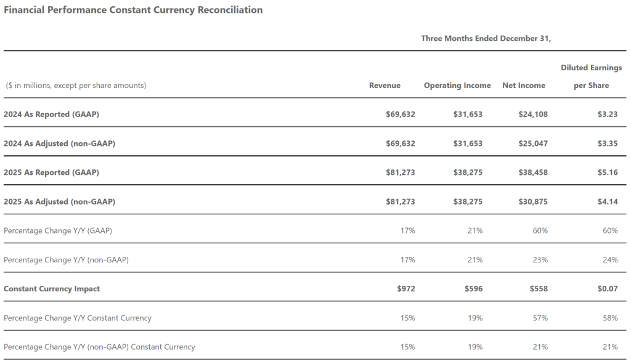Click the $30,875 adjusted net income value

[x=533, y=201]
